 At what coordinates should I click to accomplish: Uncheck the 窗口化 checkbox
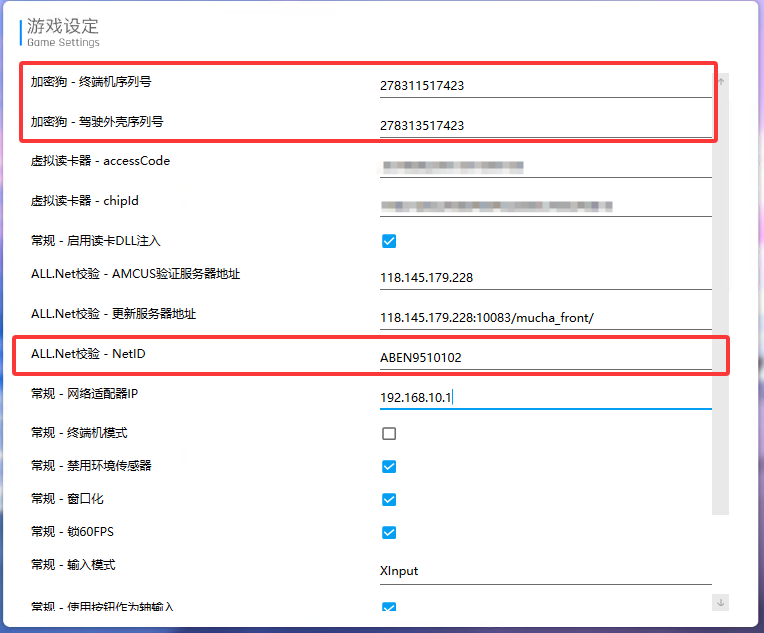click(389, 500)
